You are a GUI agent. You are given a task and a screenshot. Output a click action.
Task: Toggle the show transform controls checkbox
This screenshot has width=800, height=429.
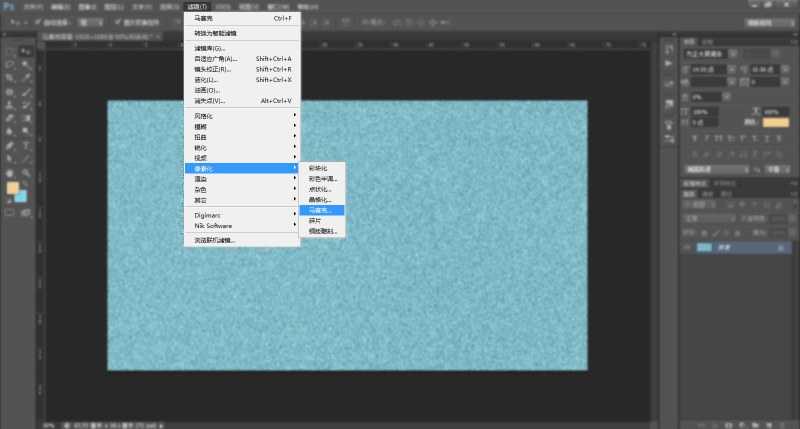pyautogui.click(x=117, y=20)
